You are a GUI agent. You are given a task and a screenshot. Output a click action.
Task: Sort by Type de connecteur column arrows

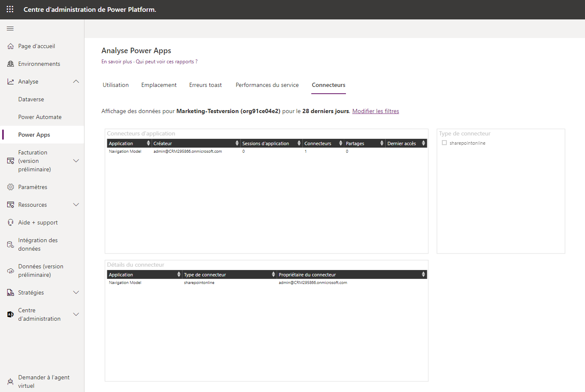(x=273, y=275)
